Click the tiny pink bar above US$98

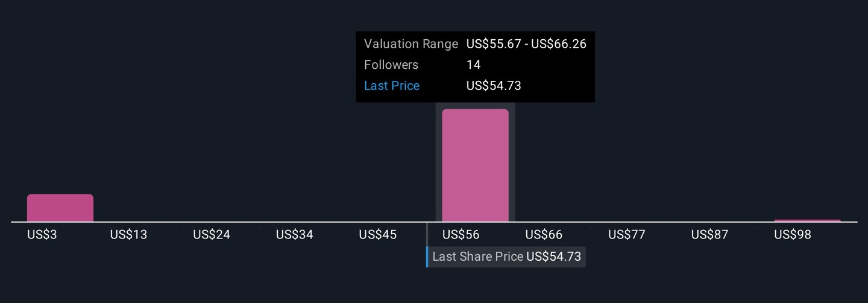807,221
